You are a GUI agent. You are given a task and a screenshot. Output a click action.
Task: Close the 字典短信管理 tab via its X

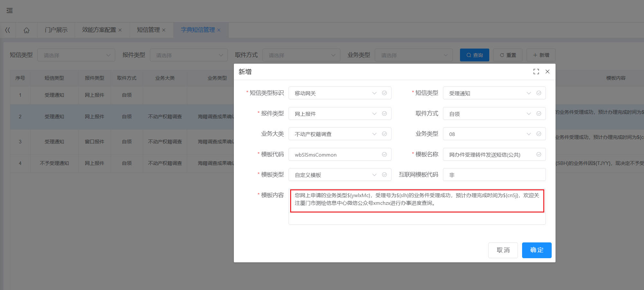pyautogui.click(x=219, y=30)
